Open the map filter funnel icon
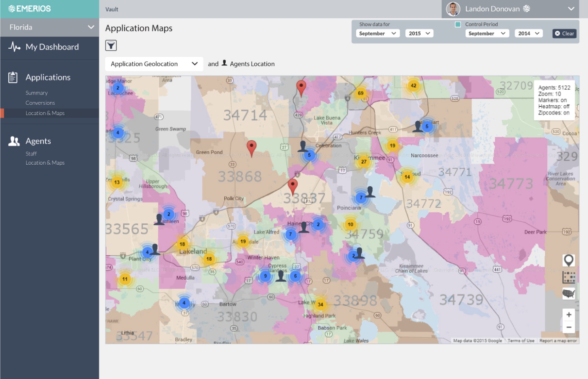Screen dimensions: 588x379 coord(111,45)
